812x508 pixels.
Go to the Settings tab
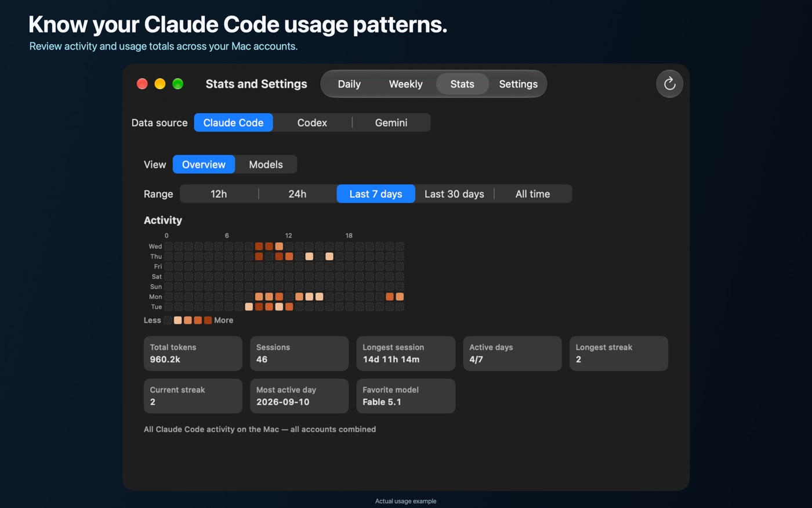518,84
